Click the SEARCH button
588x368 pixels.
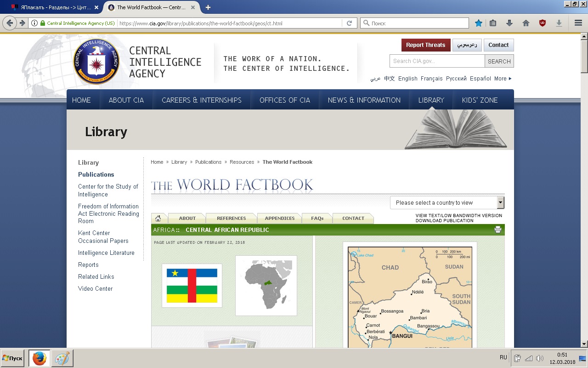(499, 61)
